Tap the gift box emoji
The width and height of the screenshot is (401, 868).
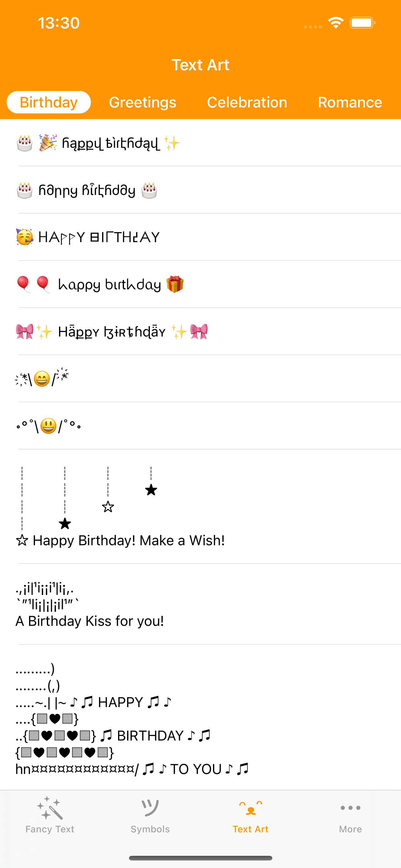coord(175,284)
